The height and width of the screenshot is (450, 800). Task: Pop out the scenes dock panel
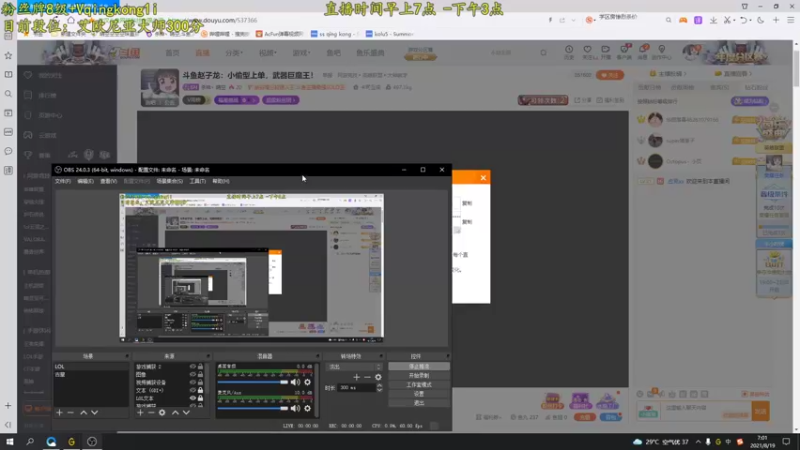[x=127, y=356]
